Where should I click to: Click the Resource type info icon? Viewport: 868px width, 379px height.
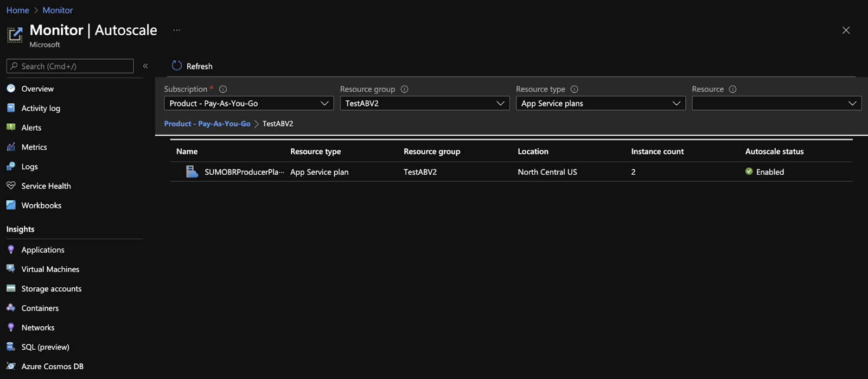click(x=574, y=89)
